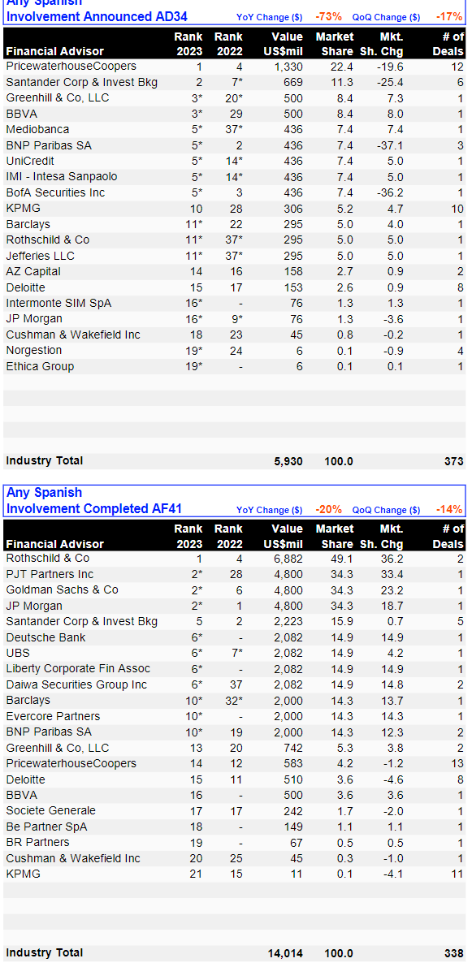Screen dimensions: 472x980
Task: Select Santander Corp & Invest Bkg in Announced table
Action: [x=82, y=82]
